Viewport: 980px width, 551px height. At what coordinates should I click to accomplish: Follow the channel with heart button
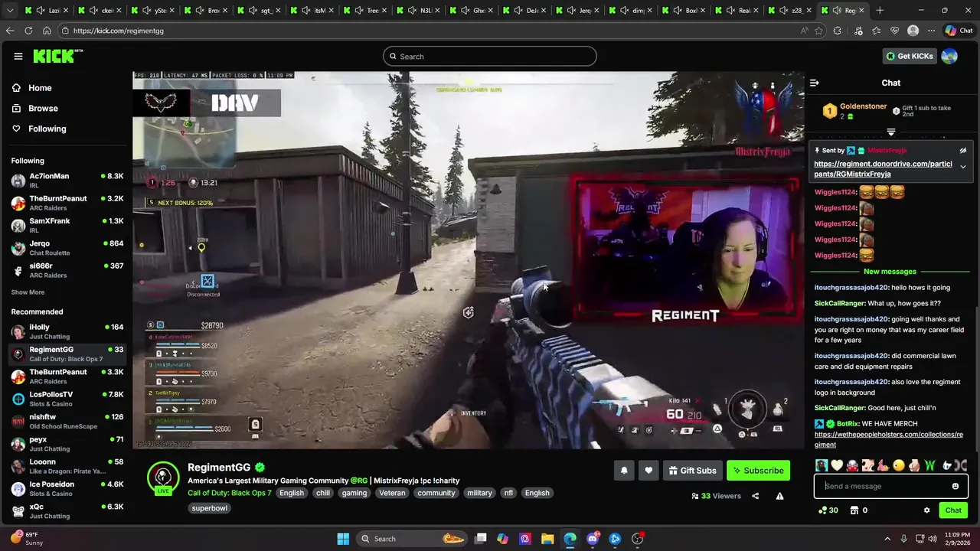click(648, 471)
